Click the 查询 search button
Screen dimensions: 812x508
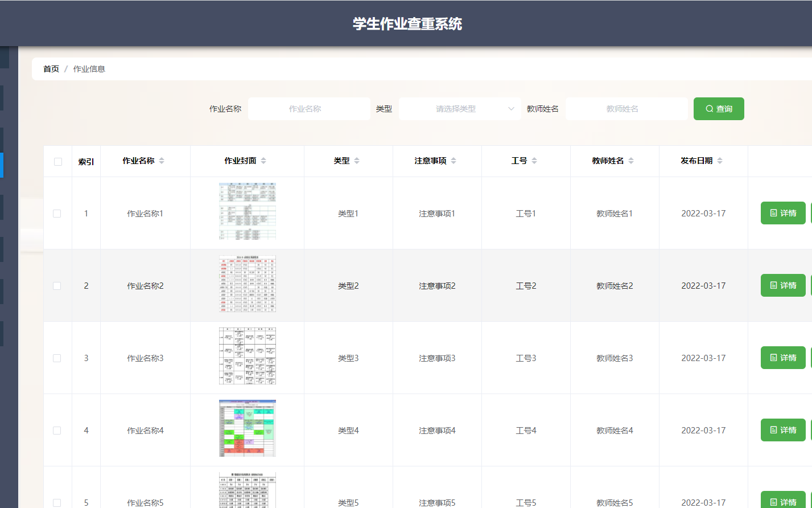point(719,109)
